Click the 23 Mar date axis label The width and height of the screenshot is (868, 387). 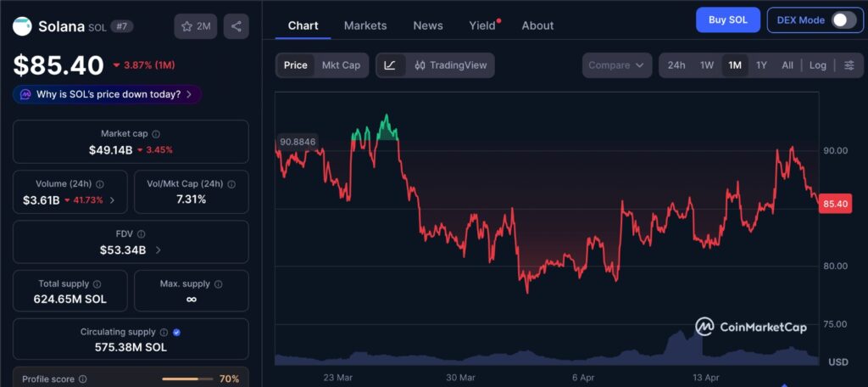tap(337, 378)
